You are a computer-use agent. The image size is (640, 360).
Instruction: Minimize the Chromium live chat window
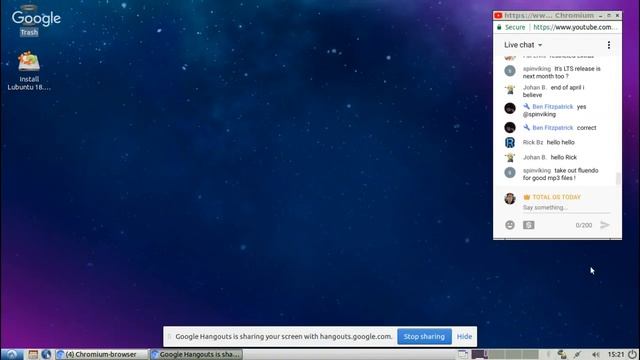click(601, 16)
